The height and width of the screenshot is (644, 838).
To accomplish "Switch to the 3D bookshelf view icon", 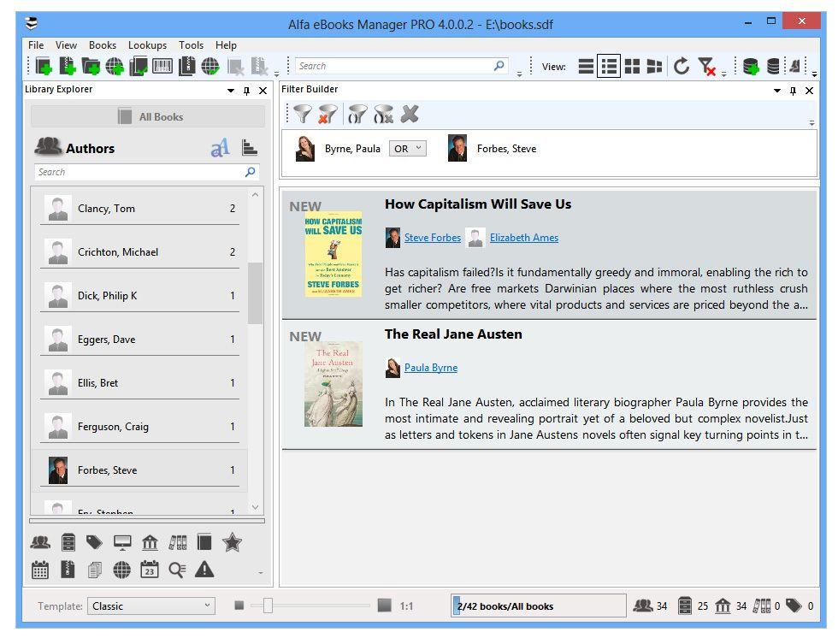I will (654, 66).
